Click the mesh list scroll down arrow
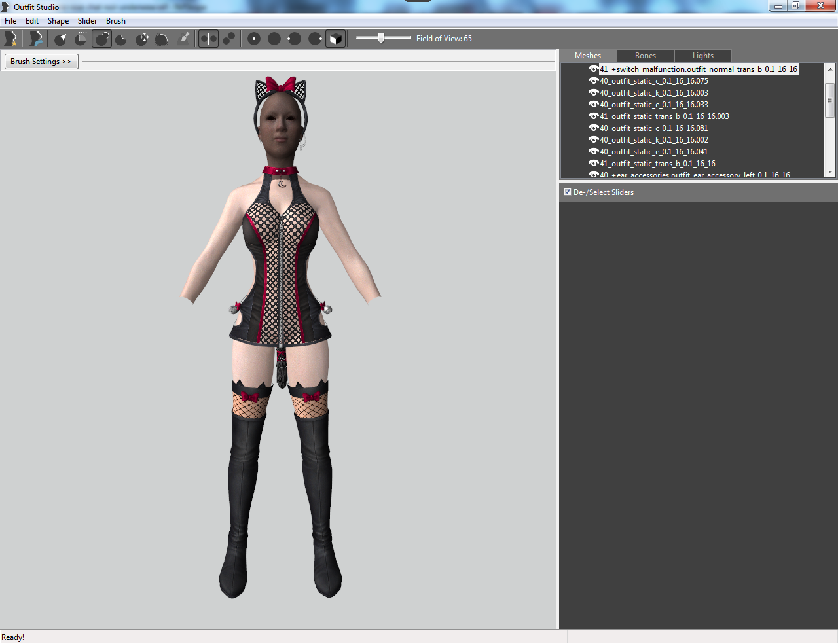838x644 pixels. [830, 172]
